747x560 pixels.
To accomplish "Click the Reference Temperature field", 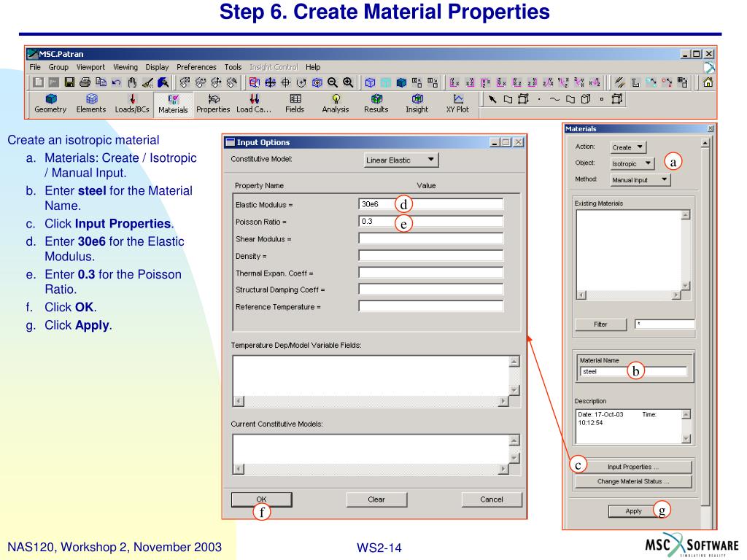I will click(x=430, y=307).
